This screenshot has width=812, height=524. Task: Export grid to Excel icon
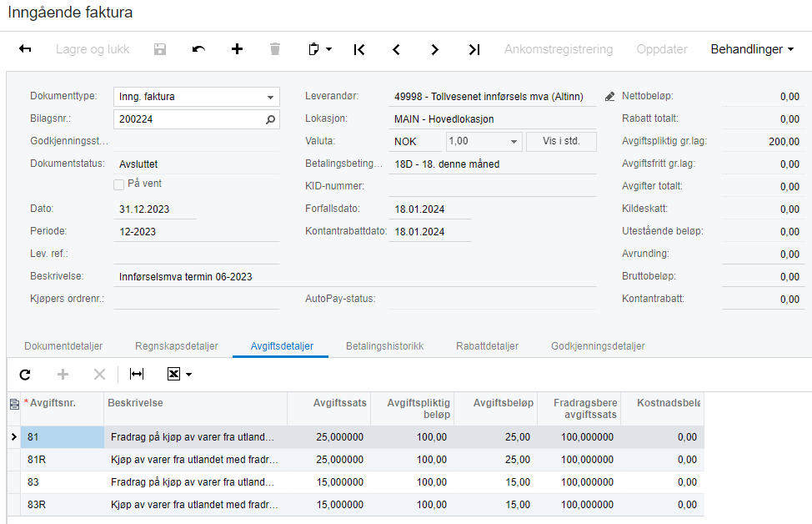(173, 374)
